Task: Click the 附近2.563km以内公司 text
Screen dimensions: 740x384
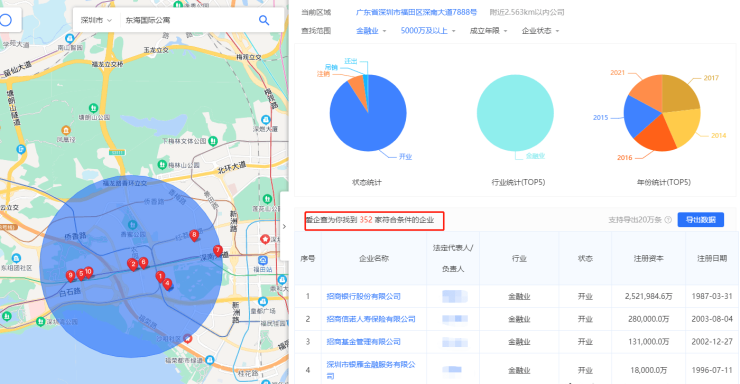Action: pos(527,12)
